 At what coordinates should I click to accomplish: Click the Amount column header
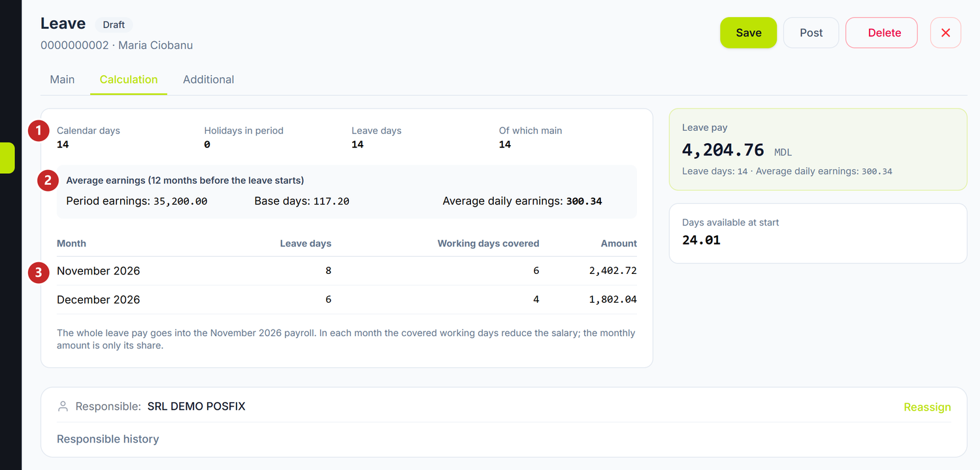[x=619, y=243]
